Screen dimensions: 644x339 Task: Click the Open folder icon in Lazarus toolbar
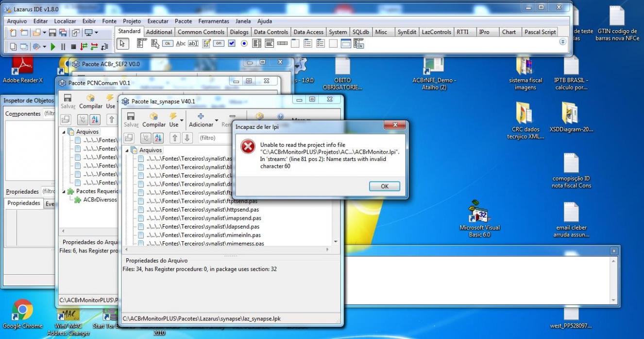tap(36, 33)
